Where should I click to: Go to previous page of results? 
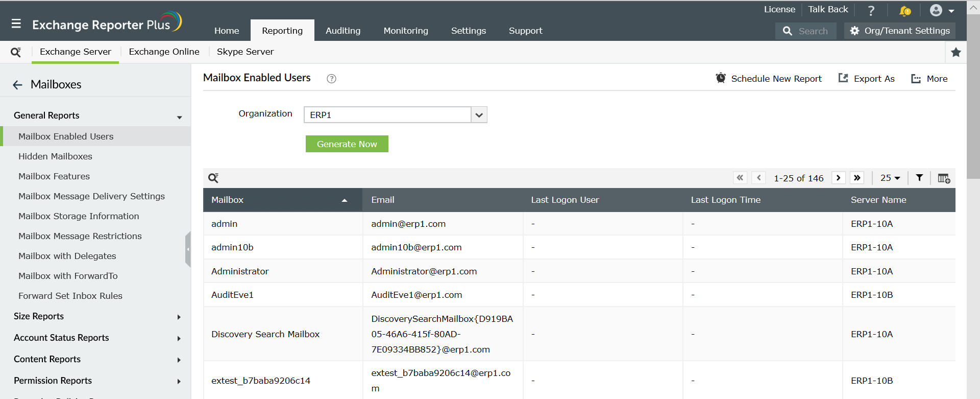759,178
